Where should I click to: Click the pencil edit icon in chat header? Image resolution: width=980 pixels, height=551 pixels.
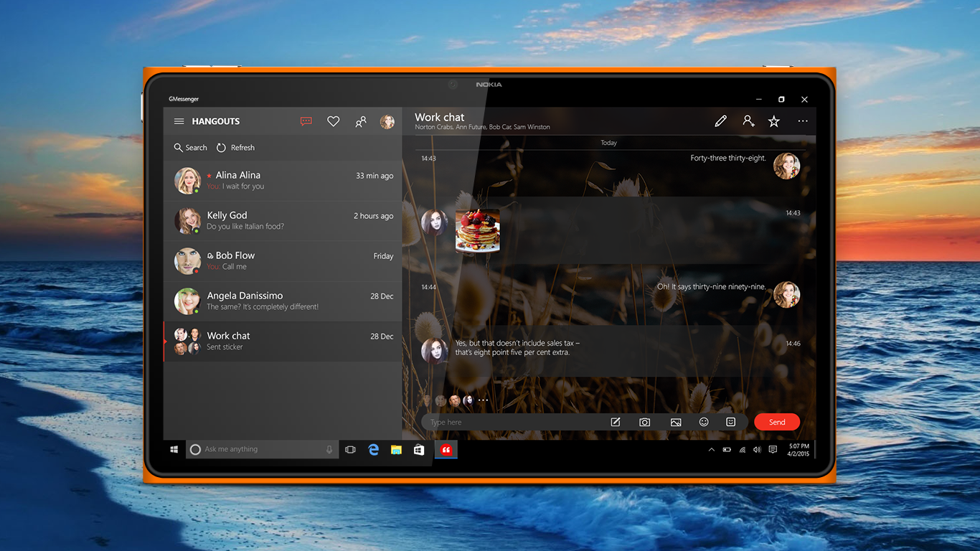720,121
